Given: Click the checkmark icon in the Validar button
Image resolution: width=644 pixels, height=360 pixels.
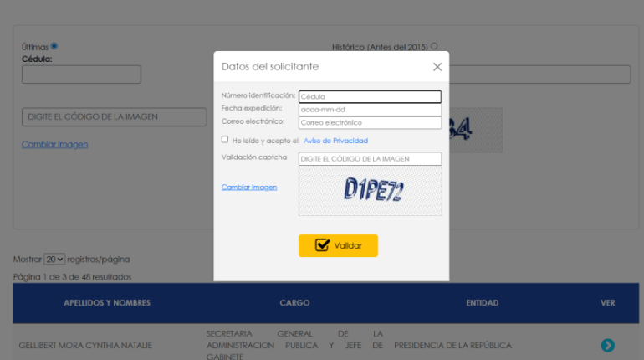Looking at the screenshot, I should pos(322,245).
